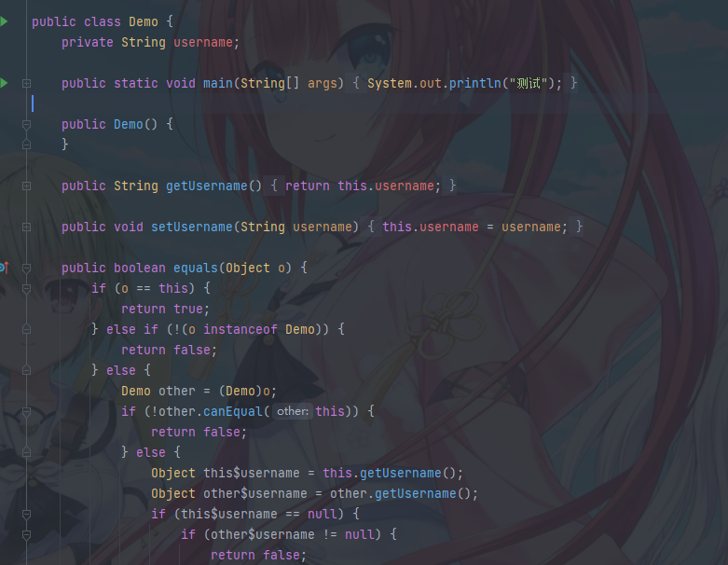The width and height of the screenshot is (728, 565).
Task: Click the getUsername call on this
Action: pyautogui.click(x=400, y=473)
